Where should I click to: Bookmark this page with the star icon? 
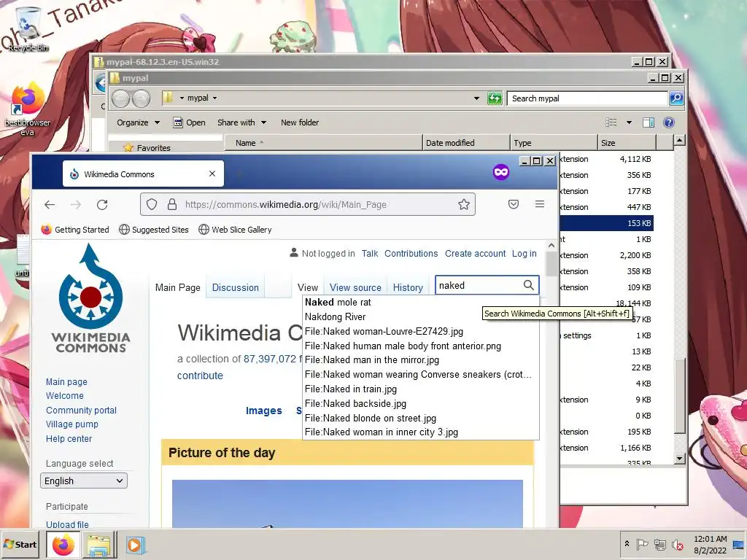click(x=463, y=205)
